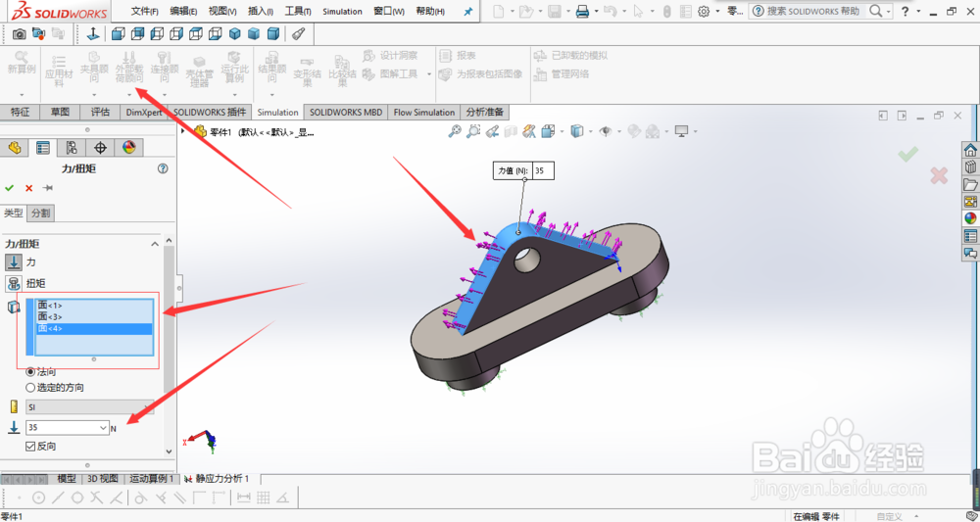Click the screen capture camera icon

click(20, 33)
